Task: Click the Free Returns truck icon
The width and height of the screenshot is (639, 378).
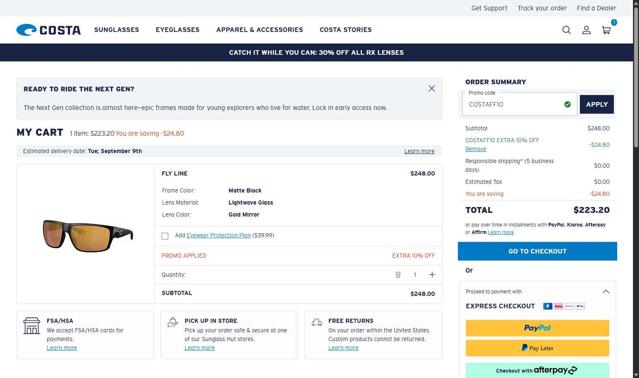Action: tap(317, 322)
